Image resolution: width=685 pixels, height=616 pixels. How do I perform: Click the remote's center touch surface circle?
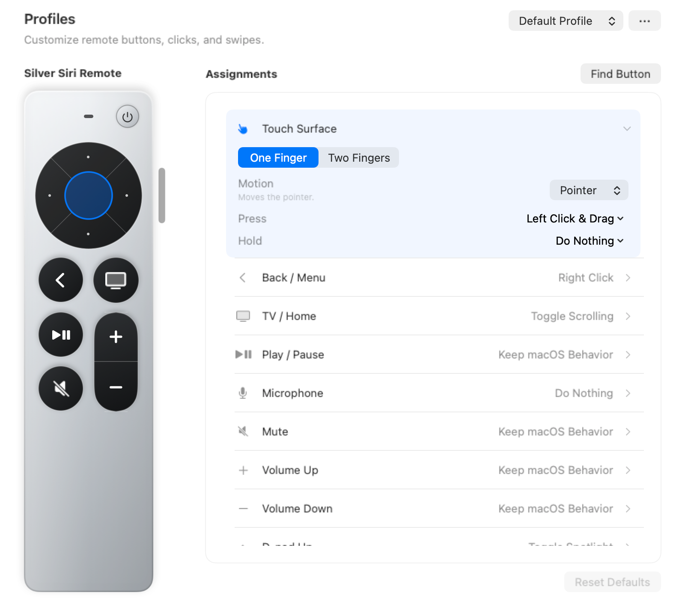coord(89,195)
